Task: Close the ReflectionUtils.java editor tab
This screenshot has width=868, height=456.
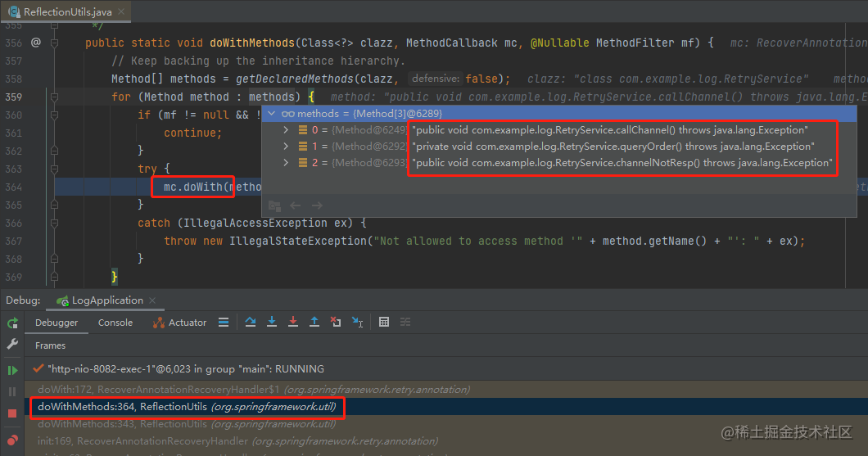Action: (x=121, y=11)
